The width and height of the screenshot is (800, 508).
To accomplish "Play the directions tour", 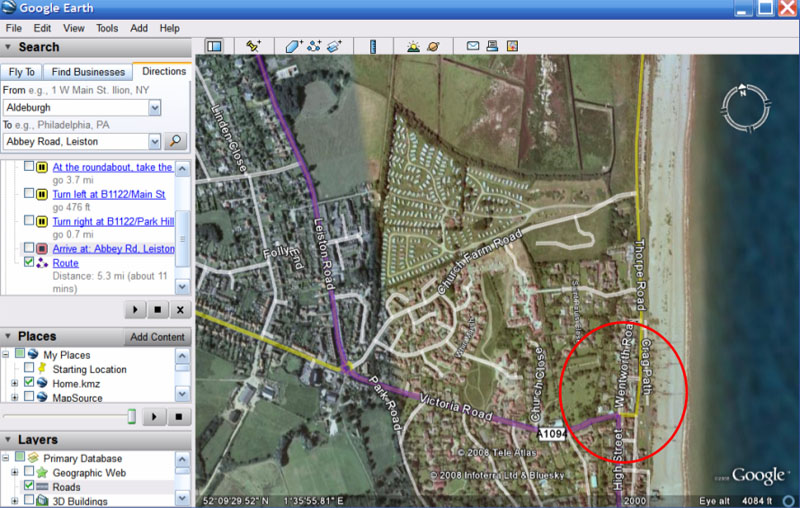I will [135, 309].
